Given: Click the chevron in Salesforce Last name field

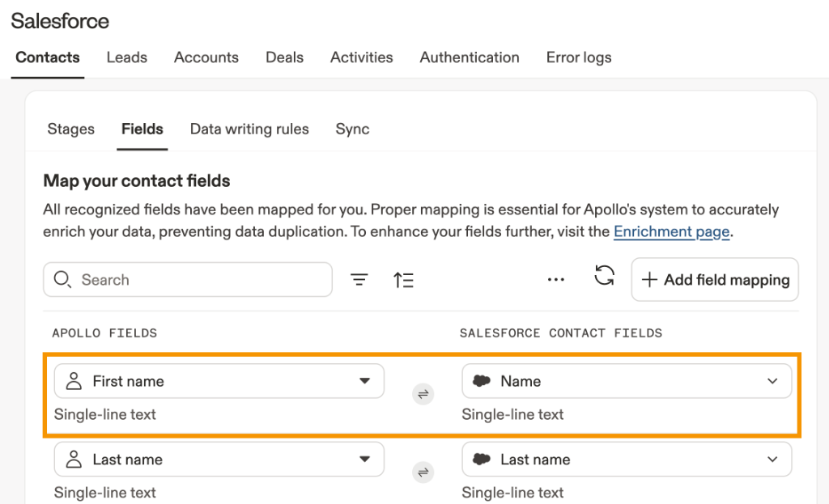Looking at the screenshot, I should click(772, 459).
